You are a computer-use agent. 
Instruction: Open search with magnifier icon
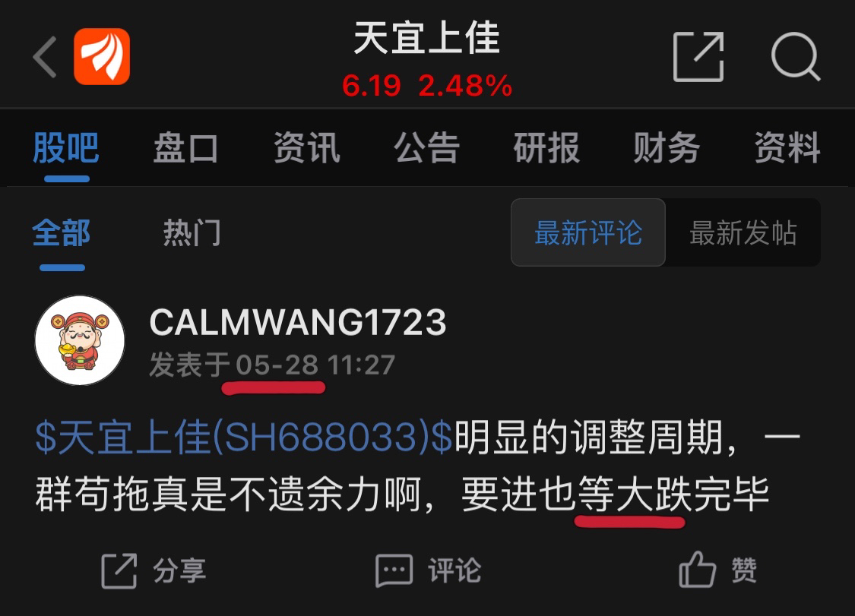pos(796,57)
